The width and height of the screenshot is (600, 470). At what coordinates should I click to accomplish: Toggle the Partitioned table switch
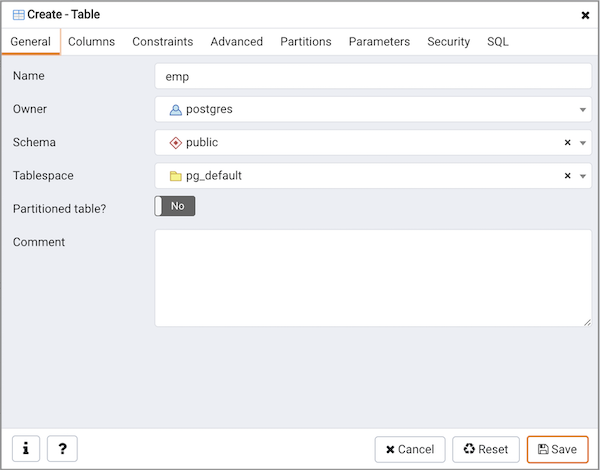pos(175,206)
